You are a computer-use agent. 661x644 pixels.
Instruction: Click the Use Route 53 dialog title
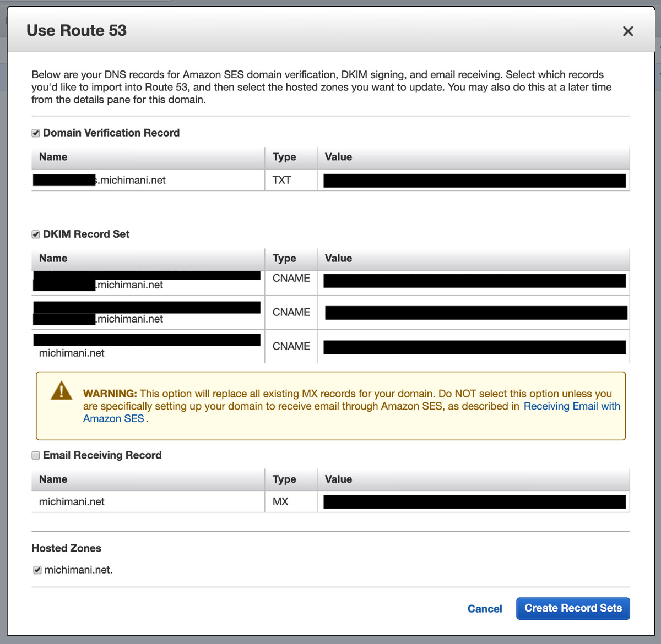click(76, 31)
